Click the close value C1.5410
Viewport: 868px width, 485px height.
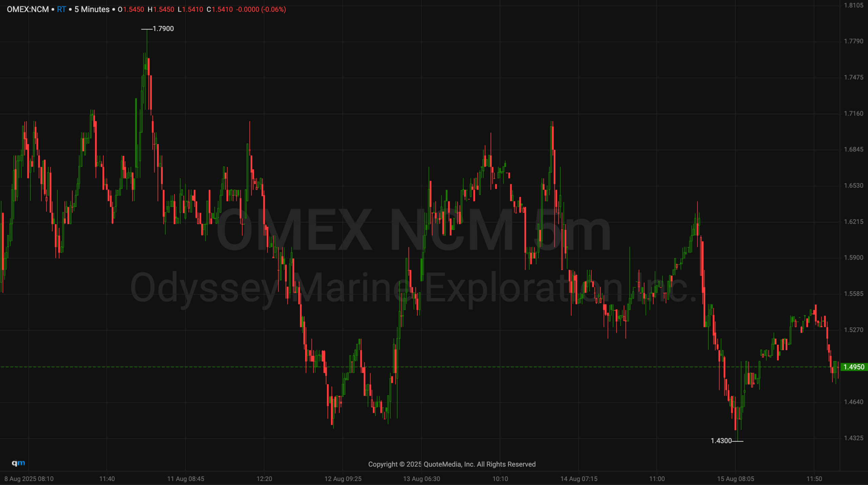click(220, 9)
